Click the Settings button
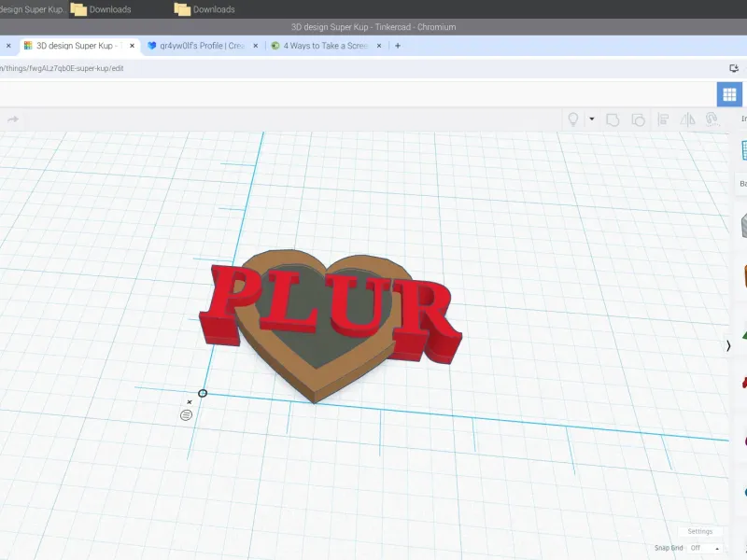747x560 pixels. 699,531
